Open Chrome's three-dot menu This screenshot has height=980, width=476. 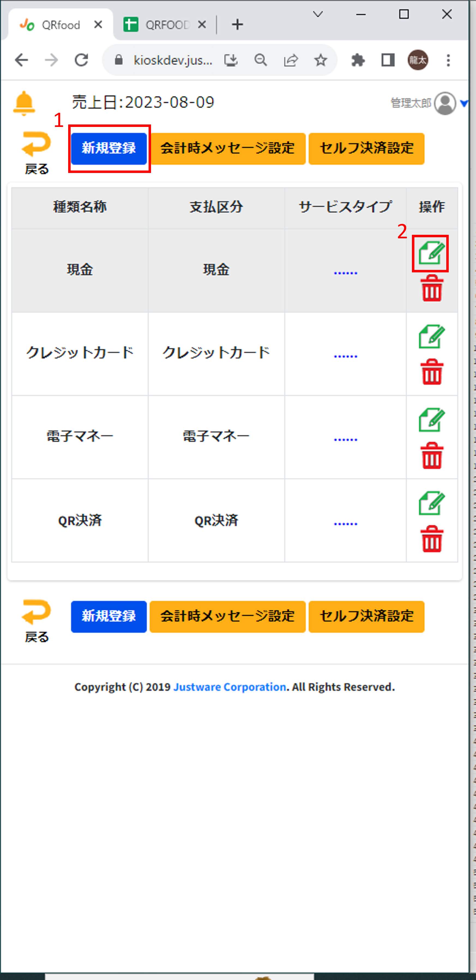[x=448, y=60]
